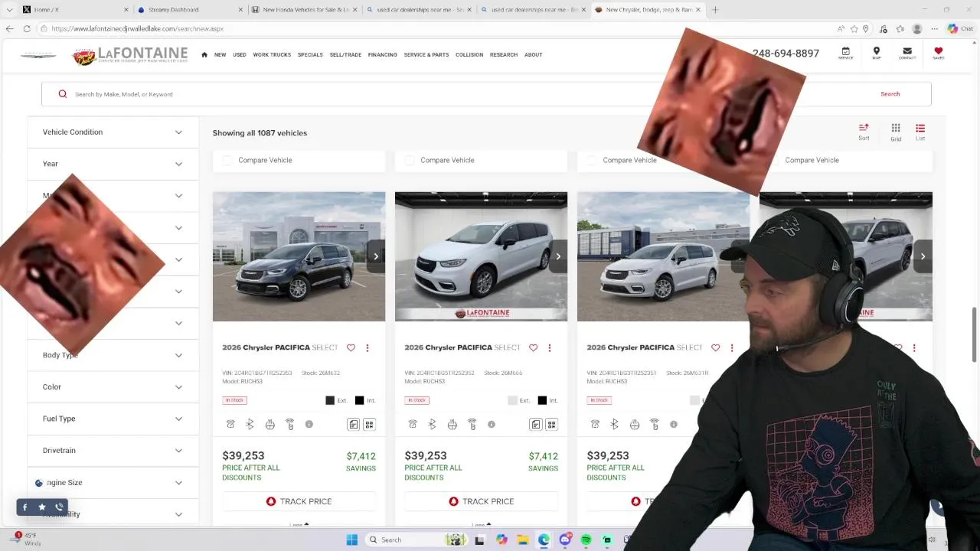Screen dimensions: 980x551
Task: Switch to List view layout
Action: (x=920, y=132)
